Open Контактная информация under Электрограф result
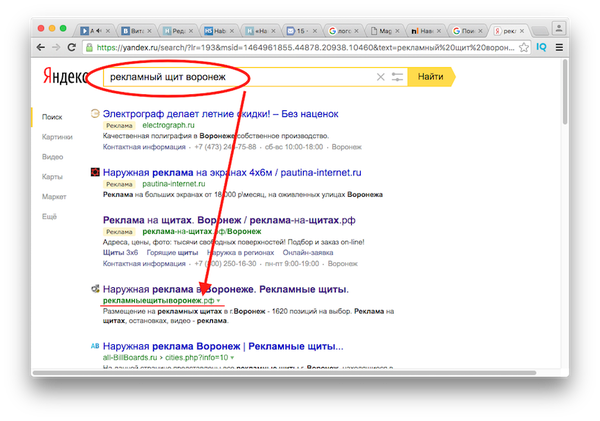This screenshot has height=421, width=600. coord(144,147)
